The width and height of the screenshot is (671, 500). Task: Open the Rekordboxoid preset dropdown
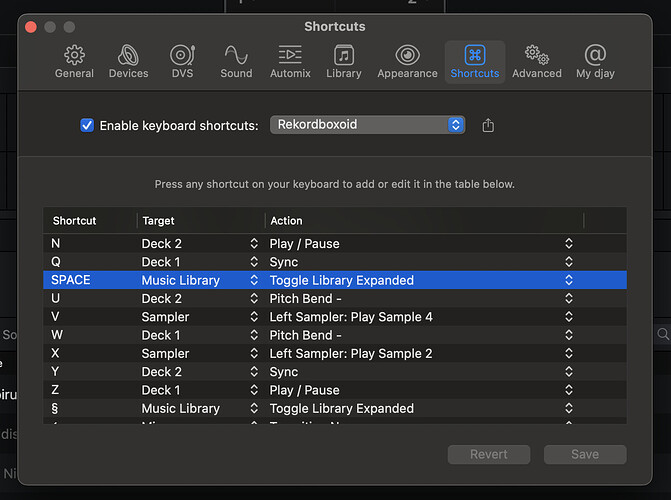click(367, 125)
